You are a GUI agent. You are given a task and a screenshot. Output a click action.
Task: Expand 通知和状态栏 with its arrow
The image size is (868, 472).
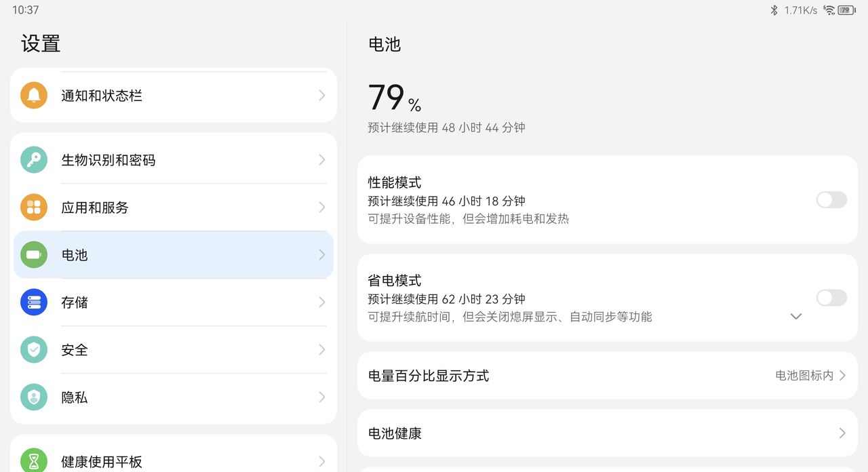tap(321, 96)
